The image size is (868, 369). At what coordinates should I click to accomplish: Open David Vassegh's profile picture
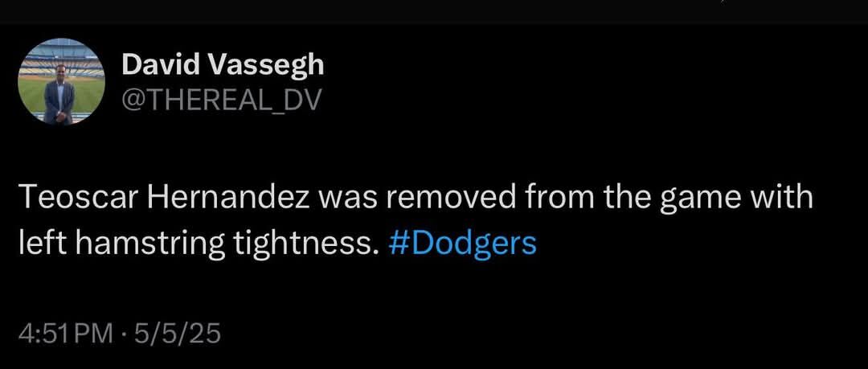[x=61, y=81]
